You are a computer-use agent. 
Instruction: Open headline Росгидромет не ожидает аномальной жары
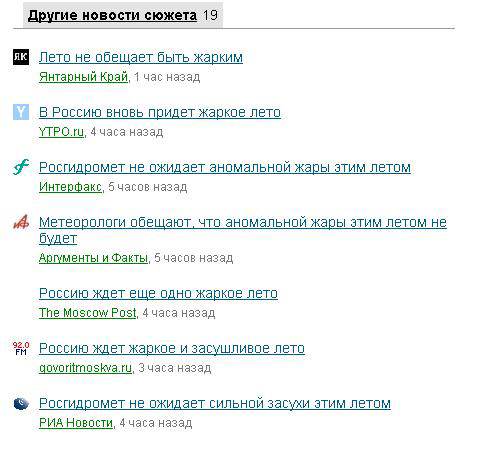(x=225, y=167)
